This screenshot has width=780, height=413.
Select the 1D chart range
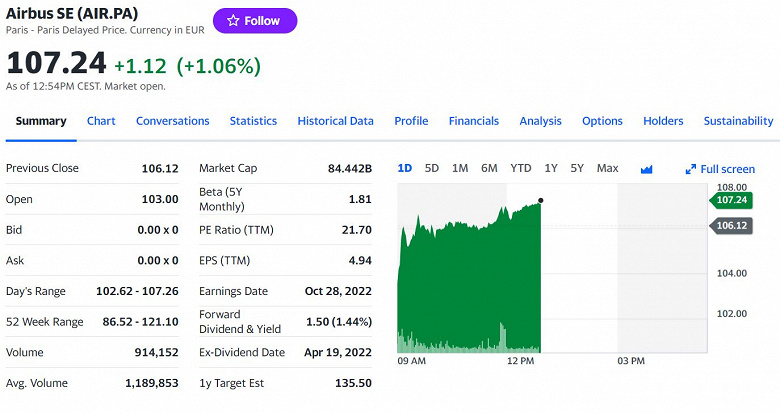404,168
